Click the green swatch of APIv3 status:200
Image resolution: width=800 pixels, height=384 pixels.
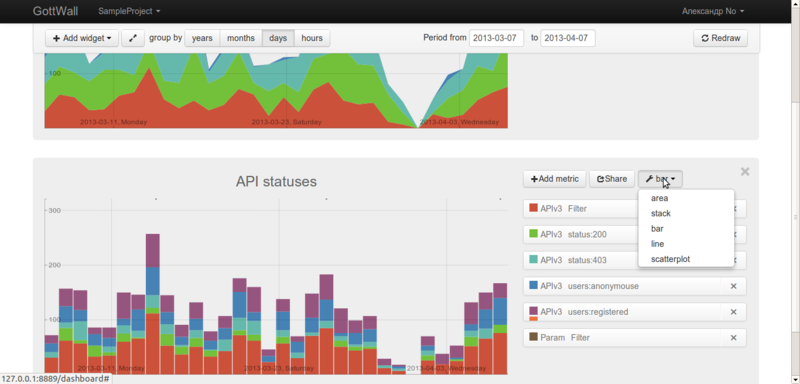(533, 234)
